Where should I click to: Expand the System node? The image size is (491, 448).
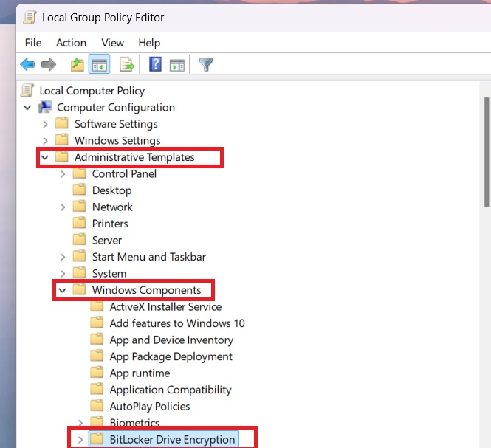point(63,274)
